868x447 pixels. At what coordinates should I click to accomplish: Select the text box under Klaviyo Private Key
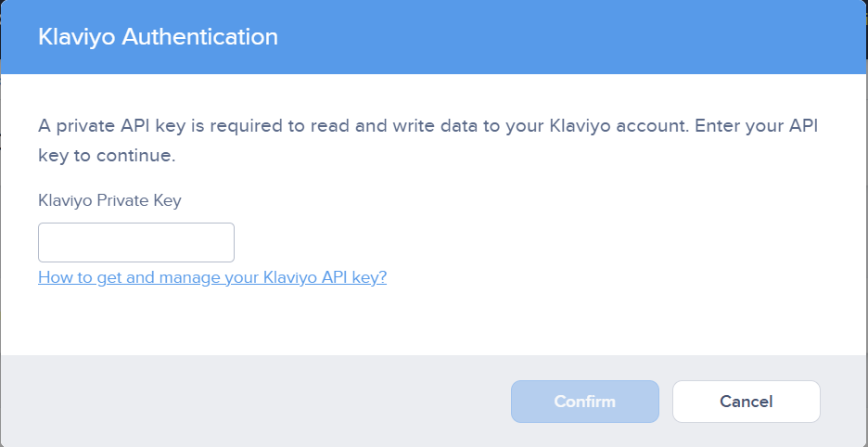[136, 242]
